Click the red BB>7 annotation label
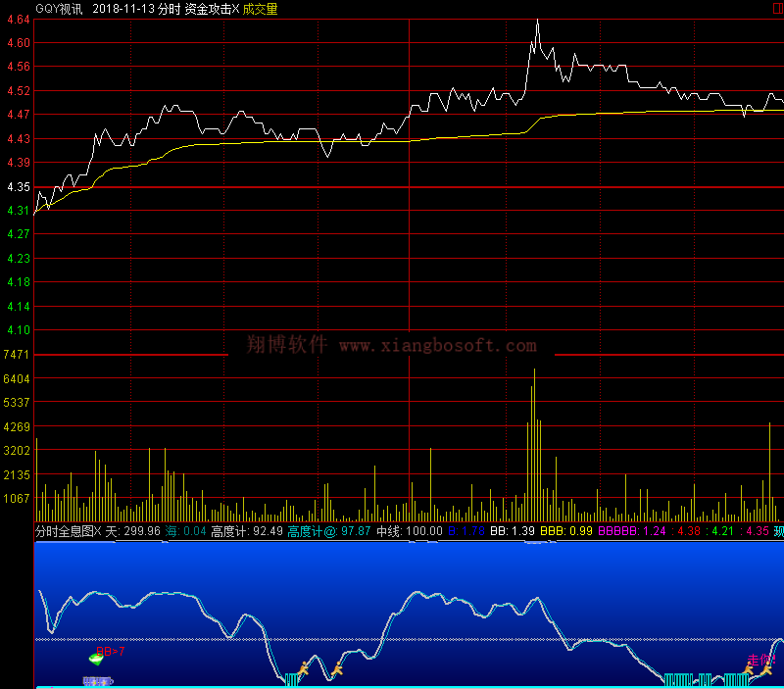 (x=110, y=651)
